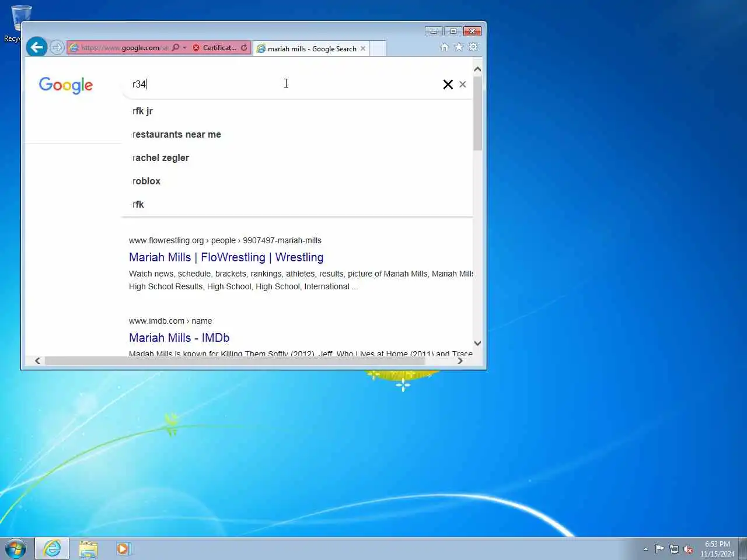
Task: Click the vertical scrollbar down arrow
Action: [x=477, y=343]
